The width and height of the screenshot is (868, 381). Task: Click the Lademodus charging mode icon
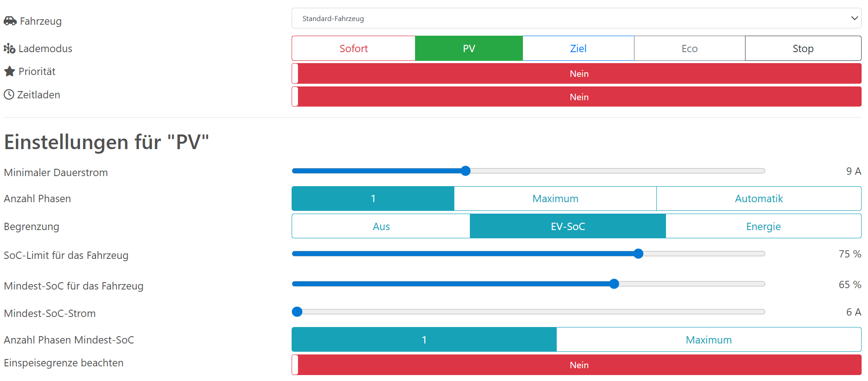click(10, 48)
